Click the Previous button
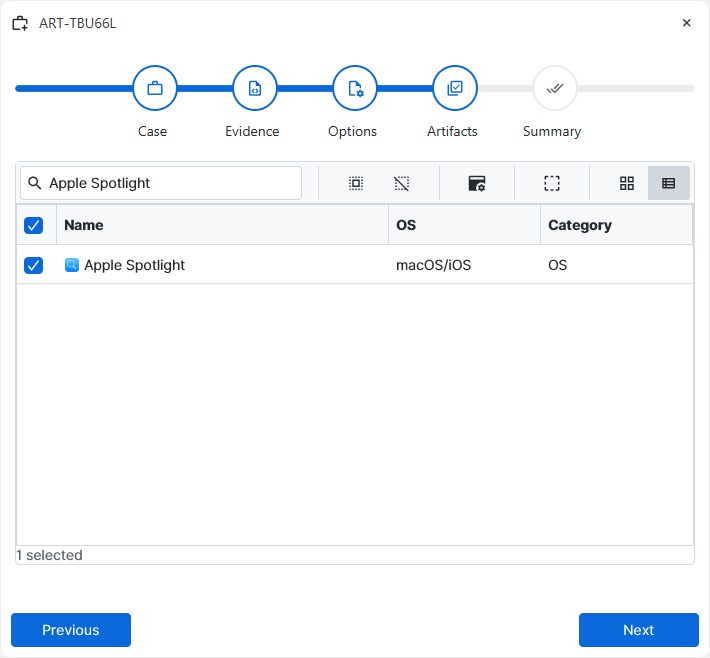This screenshot has height=658, width=710. (71, 630)
